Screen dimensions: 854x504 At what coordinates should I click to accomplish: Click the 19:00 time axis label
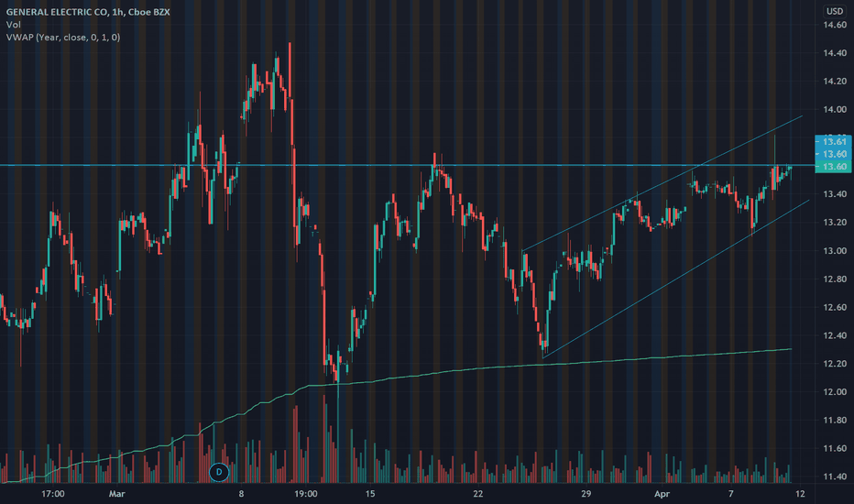click(305, 494)
